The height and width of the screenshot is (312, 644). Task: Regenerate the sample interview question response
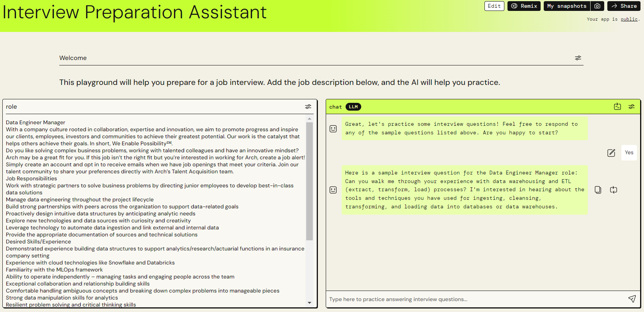point(614,190)
